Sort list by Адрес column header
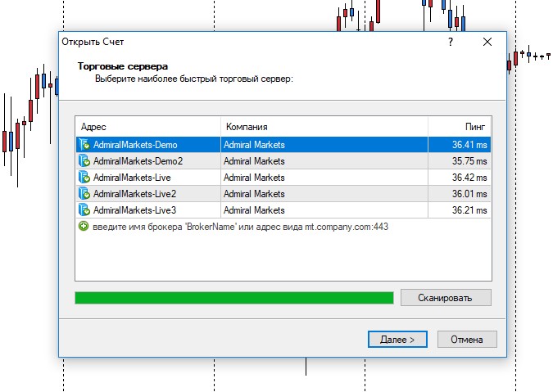Image resolution: width=553 pixels, height=392 pixels. (x=148, y=127)
